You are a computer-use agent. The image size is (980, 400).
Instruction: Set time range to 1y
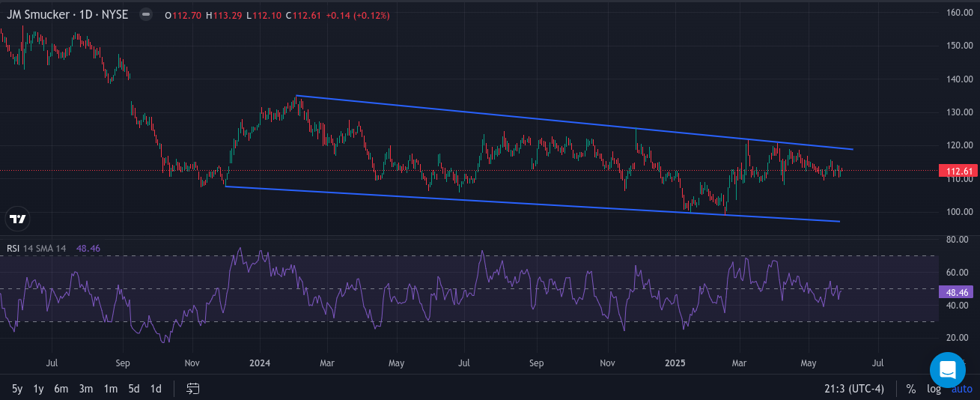point(39,389)
